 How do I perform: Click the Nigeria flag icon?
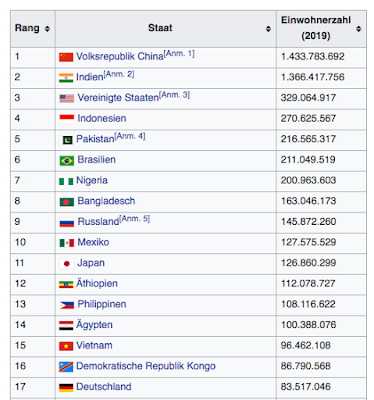(x=66, y=181)
